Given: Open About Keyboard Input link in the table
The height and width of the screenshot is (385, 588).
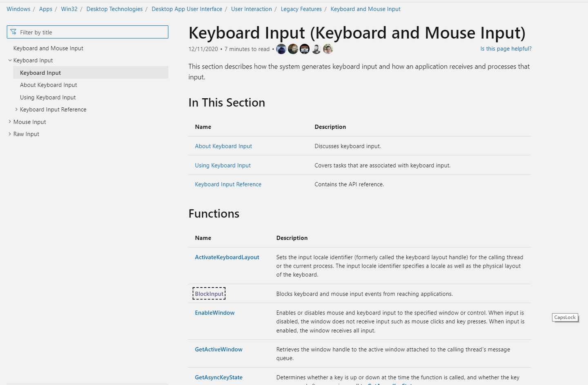Looking at the screenshot, I should coord(223,146).
